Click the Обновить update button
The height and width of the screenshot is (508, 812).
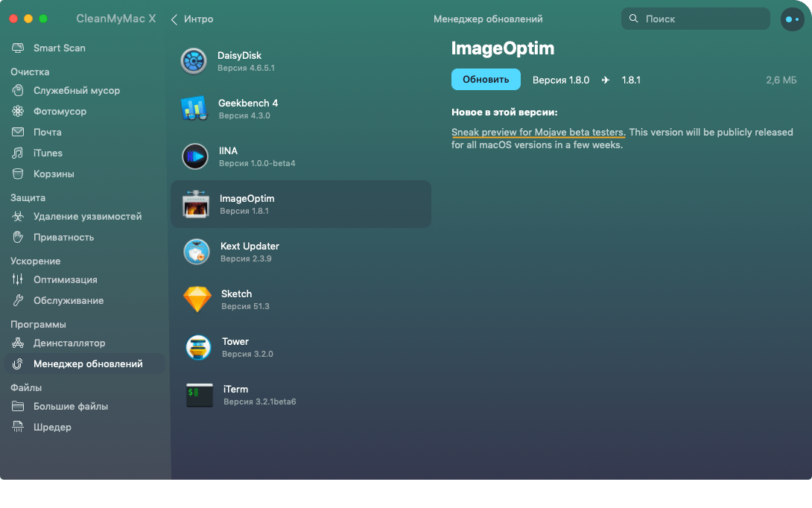pos(486,79)
